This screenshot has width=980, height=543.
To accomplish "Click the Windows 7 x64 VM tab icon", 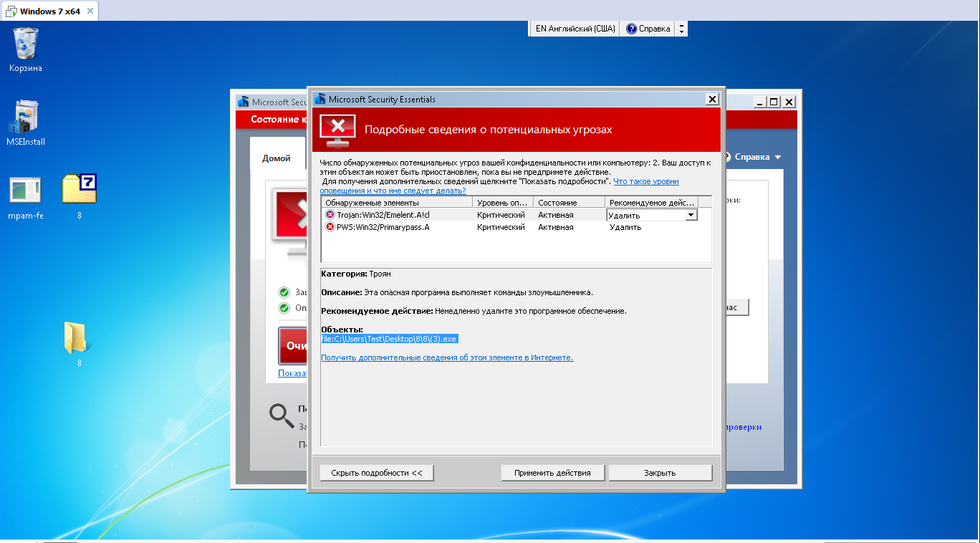I will (11, 11).
